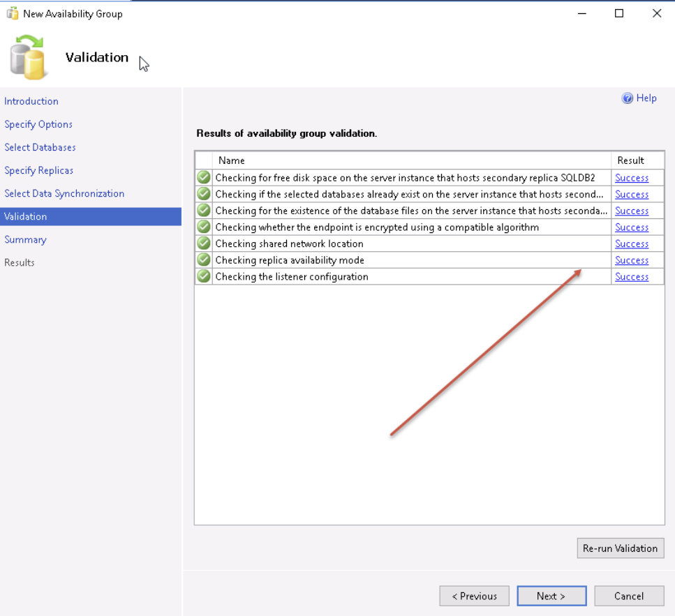Close the New Availability Group window
This screenshot has width=675, height=616.
(657, 13)
